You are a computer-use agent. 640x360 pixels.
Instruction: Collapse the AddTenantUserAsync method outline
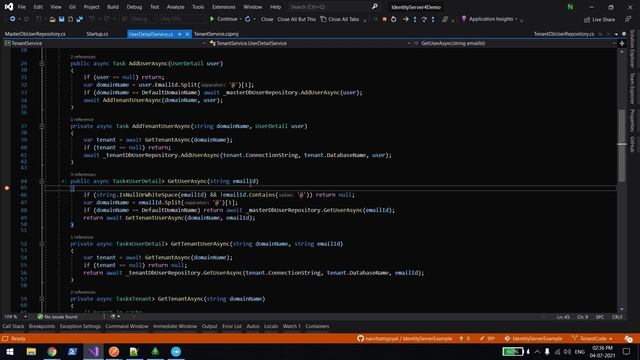point(42,127)
